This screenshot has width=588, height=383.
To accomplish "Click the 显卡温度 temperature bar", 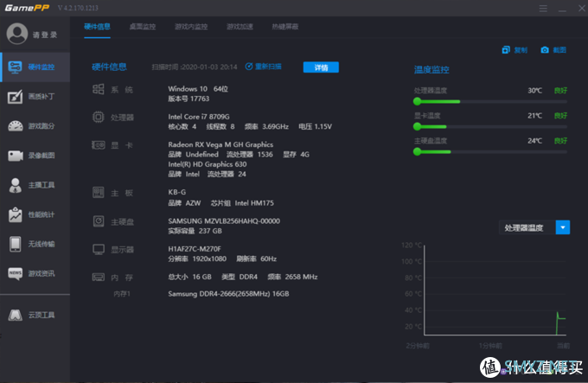I will click(x=489, y=127).
